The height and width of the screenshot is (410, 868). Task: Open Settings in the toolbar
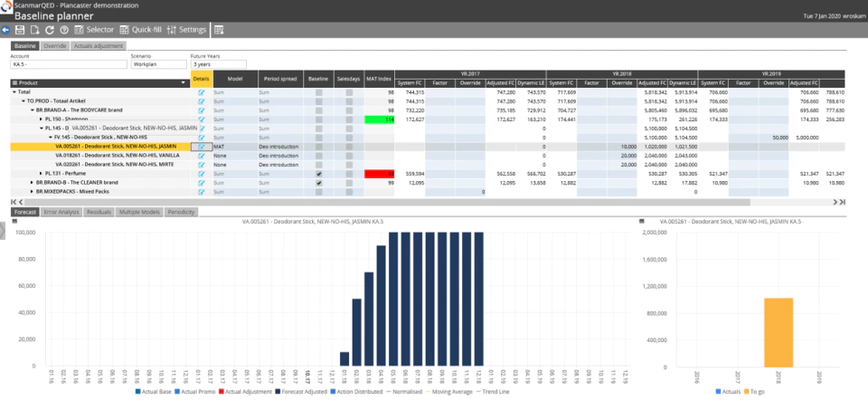click(x=186, y=30)
